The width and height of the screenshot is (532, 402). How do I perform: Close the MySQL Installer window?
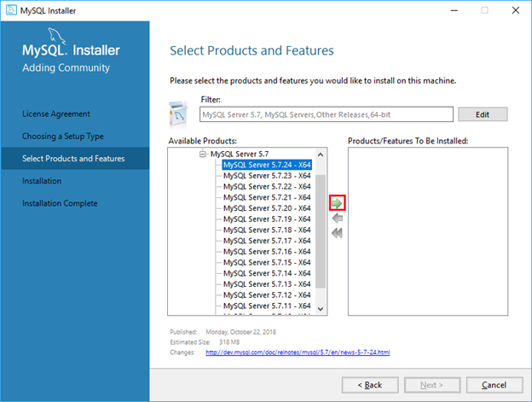coord(516,10)
